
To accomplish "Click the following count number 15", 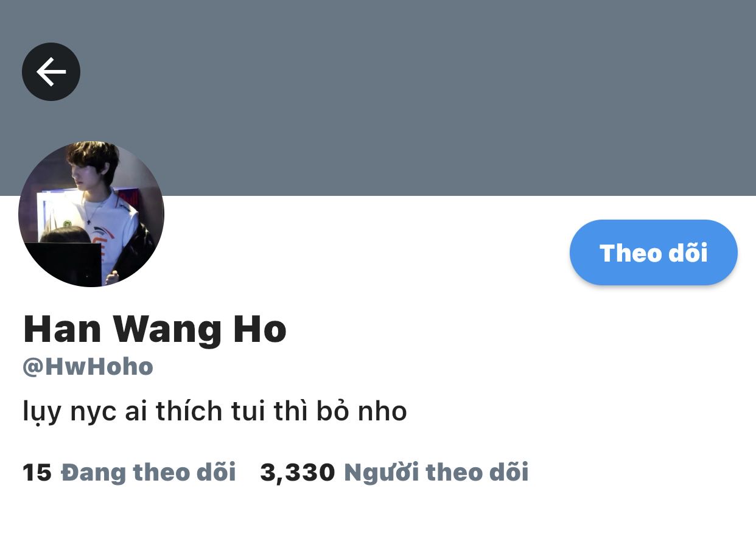I will [37, 473].
